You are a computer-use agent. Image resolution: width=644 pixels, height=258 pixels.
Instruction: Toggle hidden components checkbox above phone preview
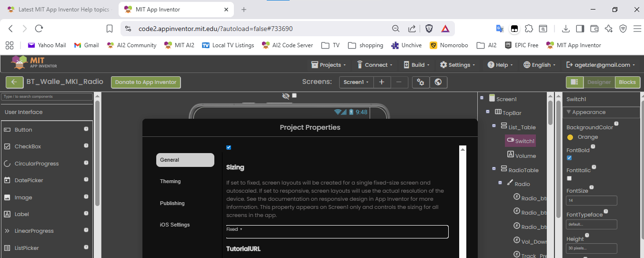coord(294,95)
